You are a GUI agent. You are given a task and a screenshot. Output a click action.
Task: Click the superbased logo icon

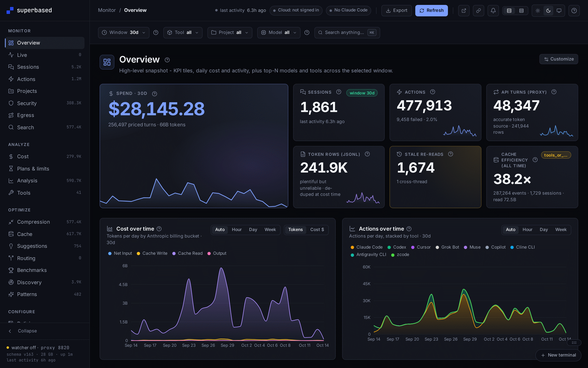(10, 10)
